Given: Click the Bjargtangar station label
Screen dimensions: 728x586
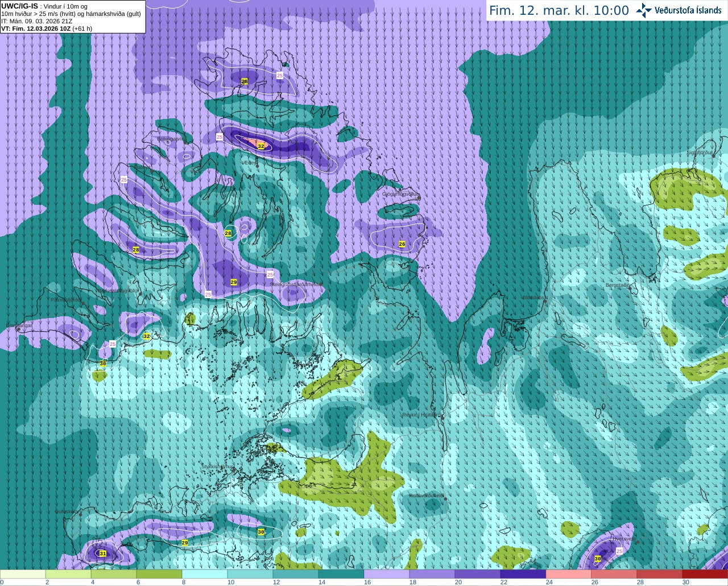Looking at the screenshot, I should pos(19,325).
